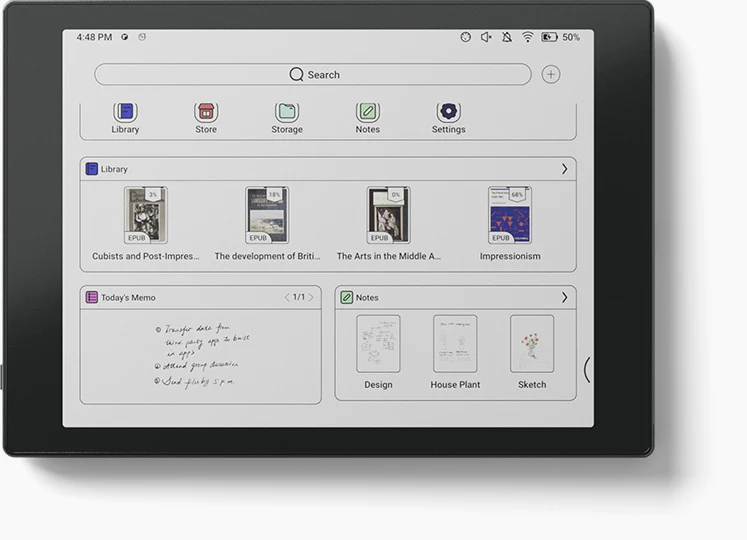Open the Library app icon
The height and width of the screenshot is (540, 747).
point(125,112)
